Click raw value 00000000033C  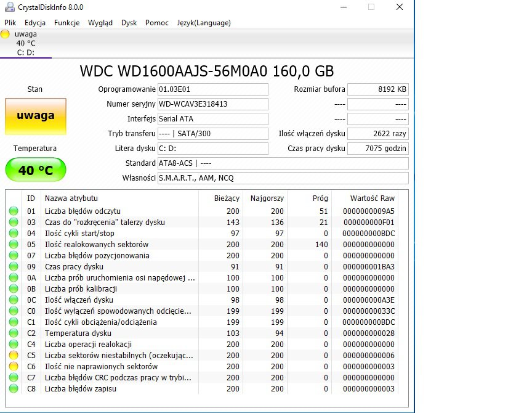[368, 311]
